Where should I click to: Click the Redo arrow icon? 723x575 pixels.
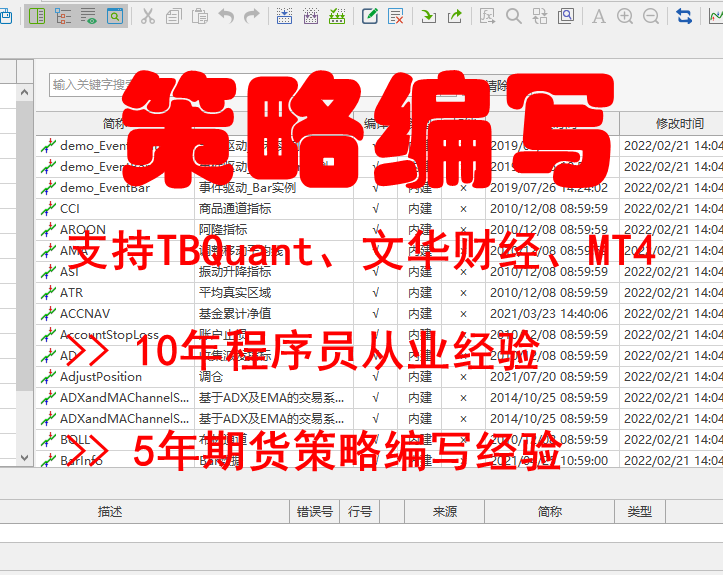(x=252, y=16)
